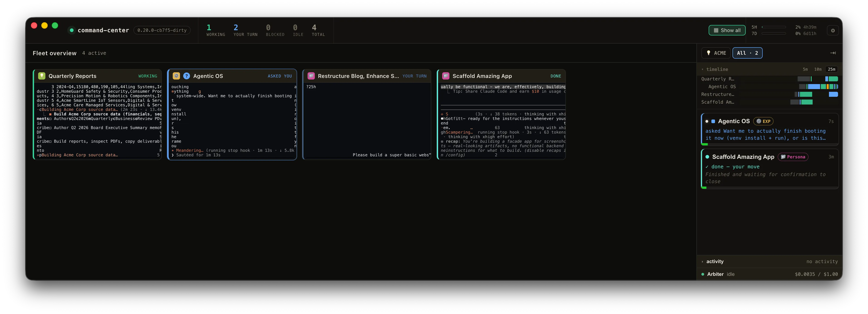
Task: Click the blue question mark on Agentic OS card
Action: click(x=186, y=76)
